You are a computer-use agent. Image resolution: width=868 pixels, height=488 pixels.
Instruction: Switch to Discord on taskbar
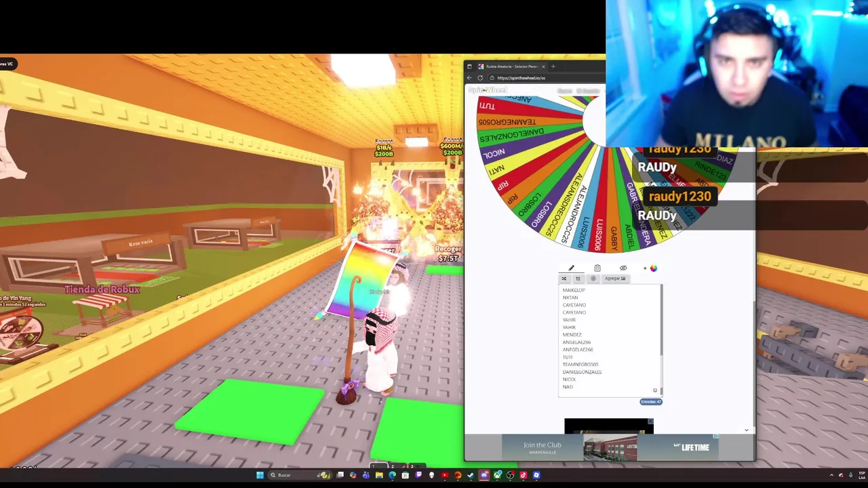484,475
